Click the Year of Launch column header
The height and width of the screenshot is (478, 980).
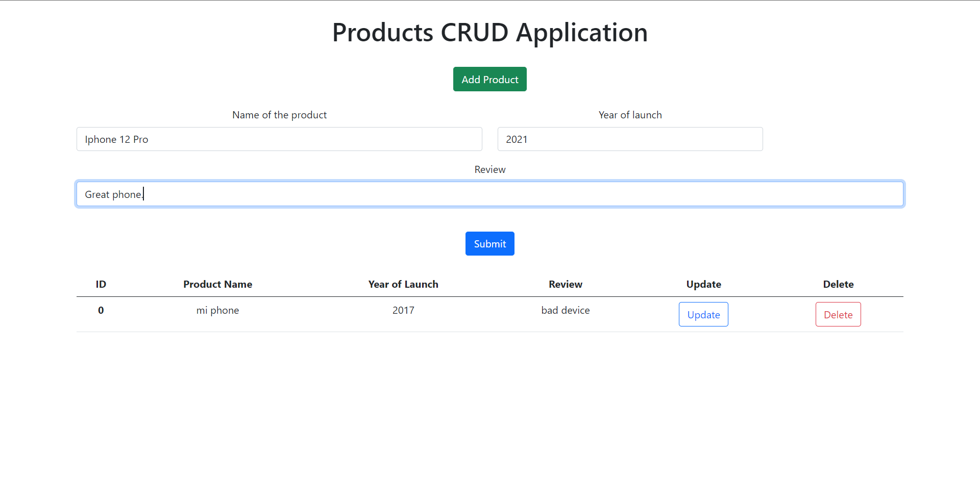[x=403, y=284]
